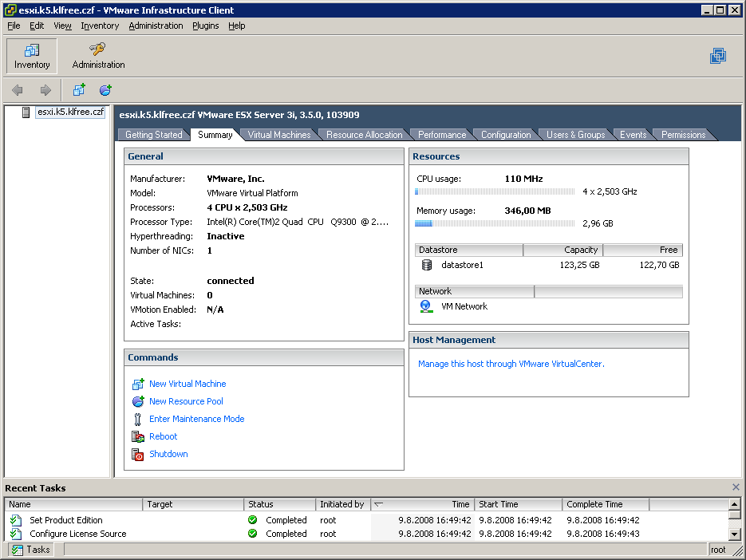Sort by the Datastore column header
746x560 pixels.
click(x=469, y=250)
